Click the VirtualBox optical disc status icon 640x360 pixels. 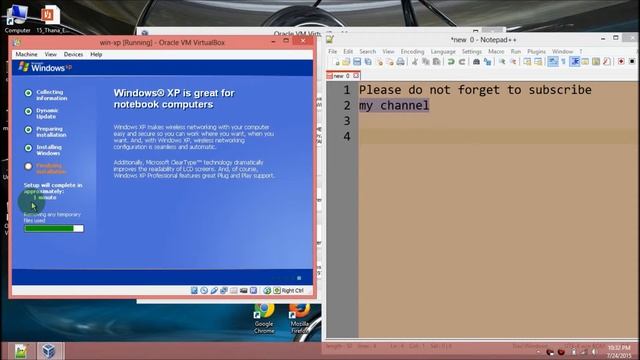tap(204, 290)
